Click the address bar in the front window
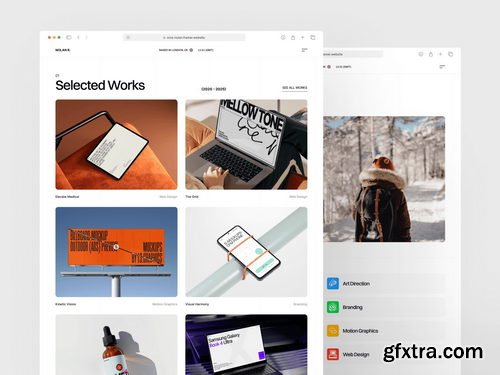 coord(184,37)
